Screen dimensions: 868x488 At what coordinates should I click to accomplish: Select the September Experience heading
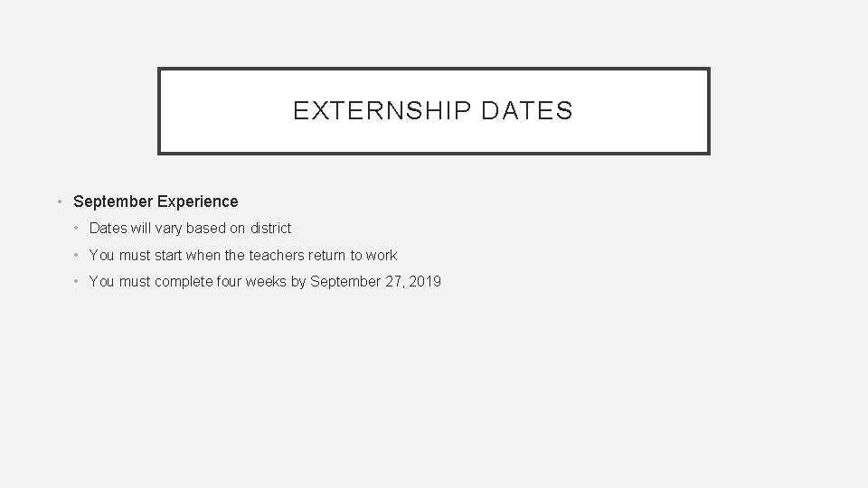(x=156, y=202)
